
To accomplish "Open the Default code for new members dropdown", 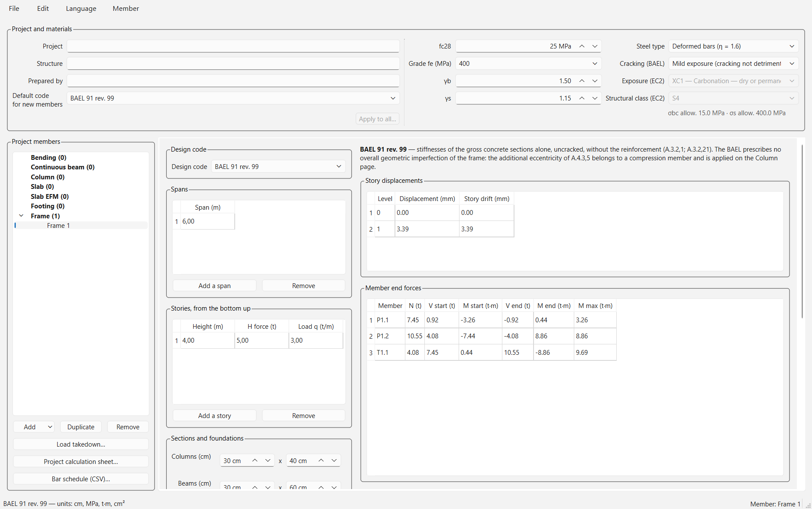I will (x=233, y=98).
